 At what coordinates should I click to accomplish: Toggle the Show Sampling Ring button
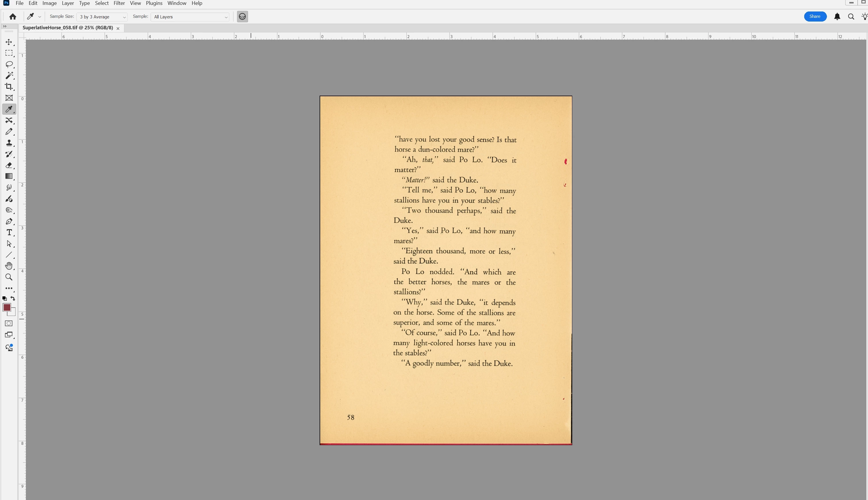point(242,16)
